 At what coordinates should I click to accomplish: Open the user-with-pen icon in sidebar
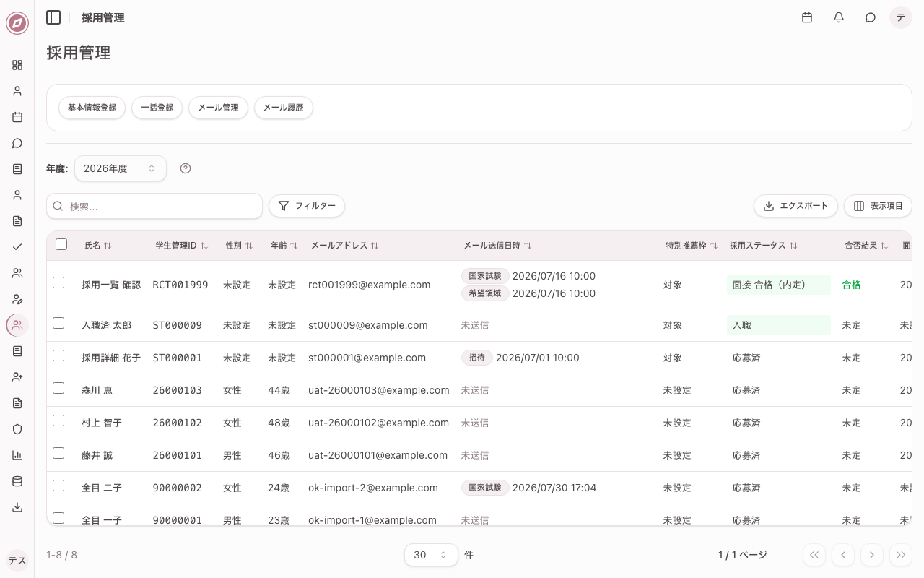click(17, 299)
